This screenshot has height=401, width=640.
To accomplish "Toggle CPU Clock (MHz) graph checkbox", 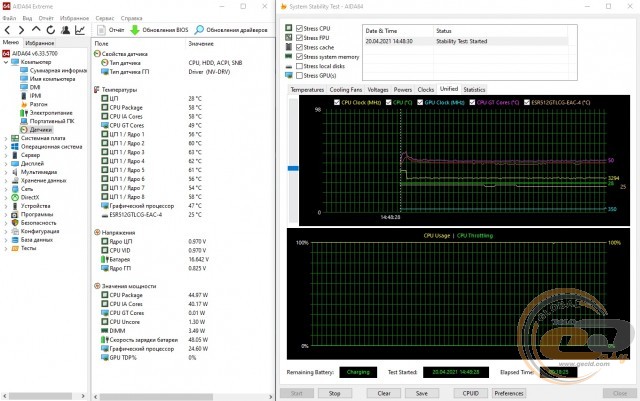I will pyautogui.click(x=337, y=102).
